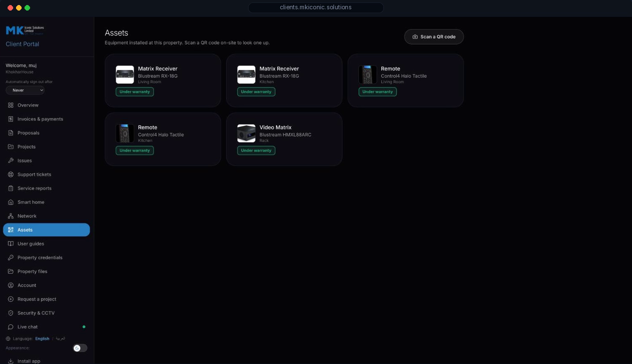The height and width of the screenshot is (364, 632).
Task: View Service reports
Action: click(x=47, y=188)
